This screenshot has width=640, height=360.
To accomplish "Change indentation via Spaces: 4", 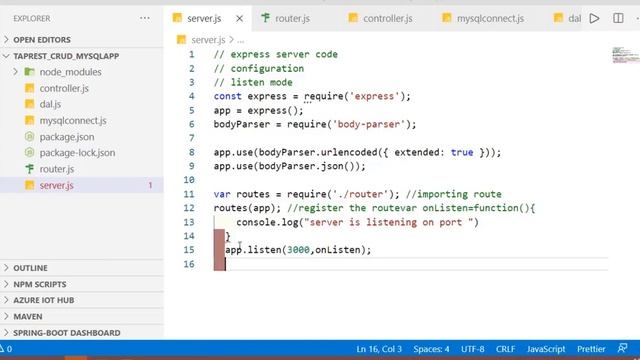I will coord(431,349).
